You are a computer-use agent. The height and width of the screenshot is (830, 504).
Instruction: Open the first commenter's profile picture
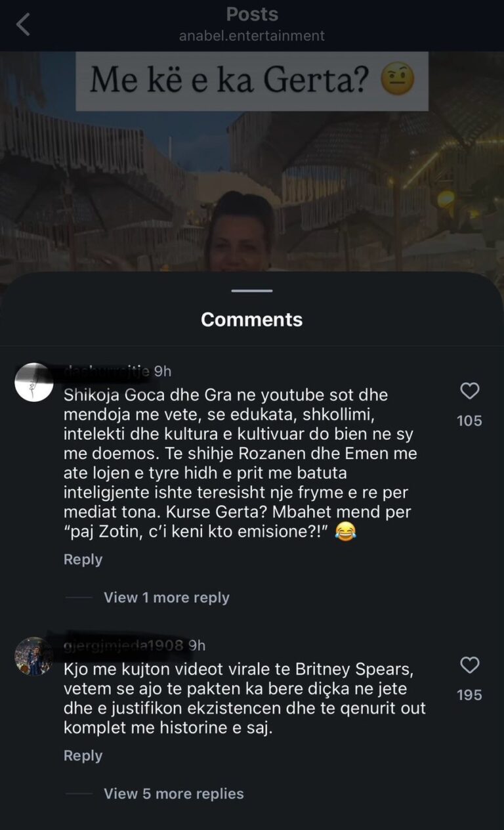click(x=34, y=382)
